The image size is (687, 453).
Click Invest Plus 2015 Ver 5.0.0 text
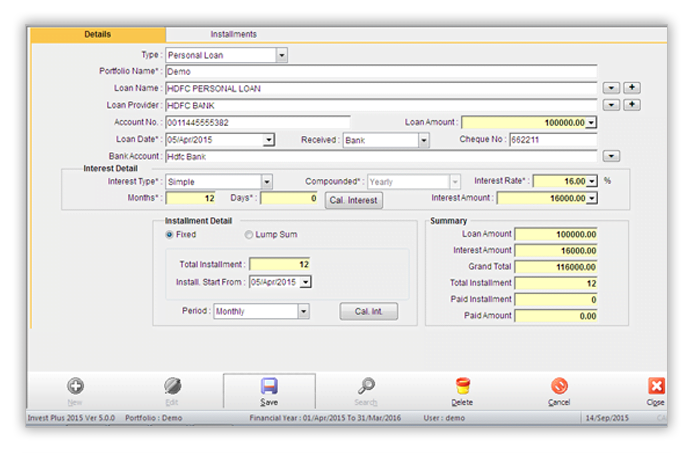71,418
